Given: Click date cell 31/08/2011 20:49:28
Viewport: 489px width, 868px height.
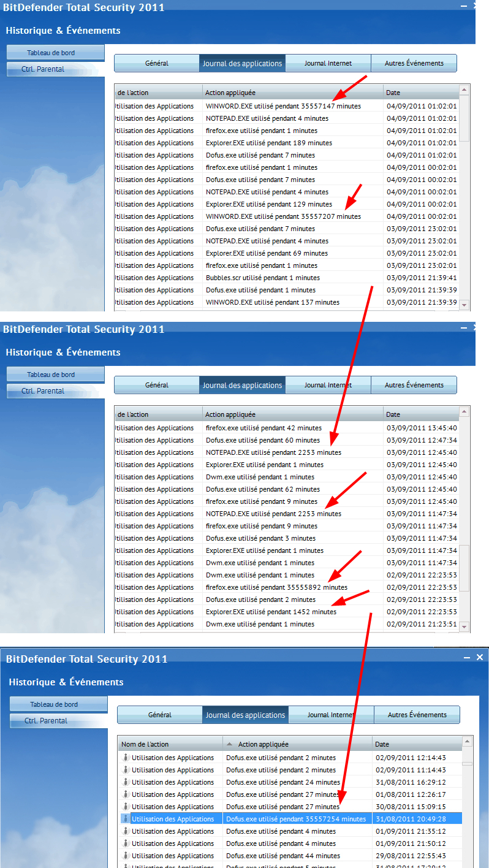Looking at the screenshot, I should (411, 819).
